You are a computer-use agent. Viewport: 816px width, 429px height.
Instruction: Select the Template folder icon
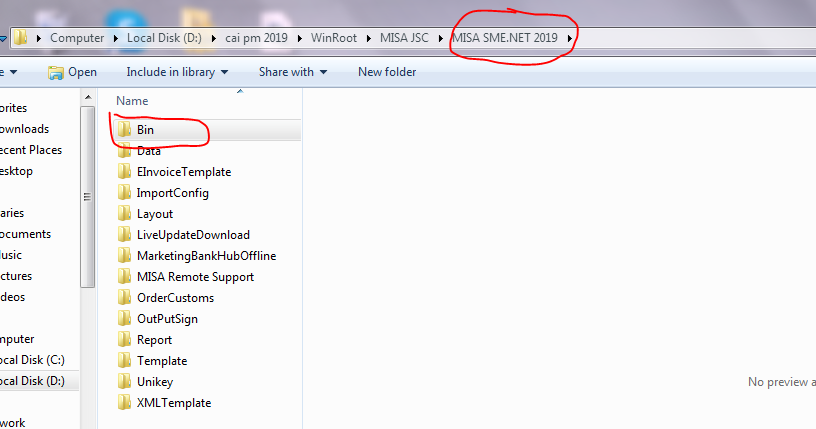click(124, 360)
